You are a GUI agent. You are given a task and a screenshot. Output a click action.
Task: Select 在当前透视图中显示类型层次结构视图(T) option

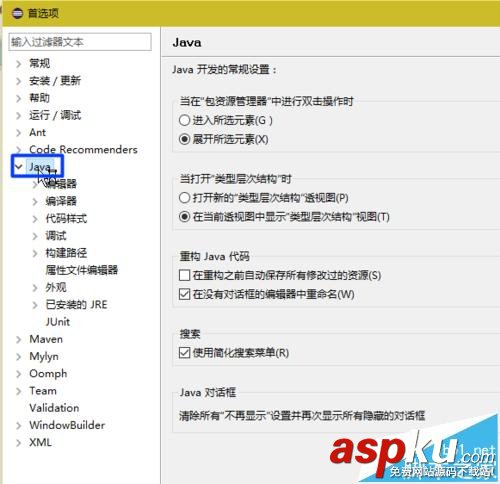[x=184, y=217]
